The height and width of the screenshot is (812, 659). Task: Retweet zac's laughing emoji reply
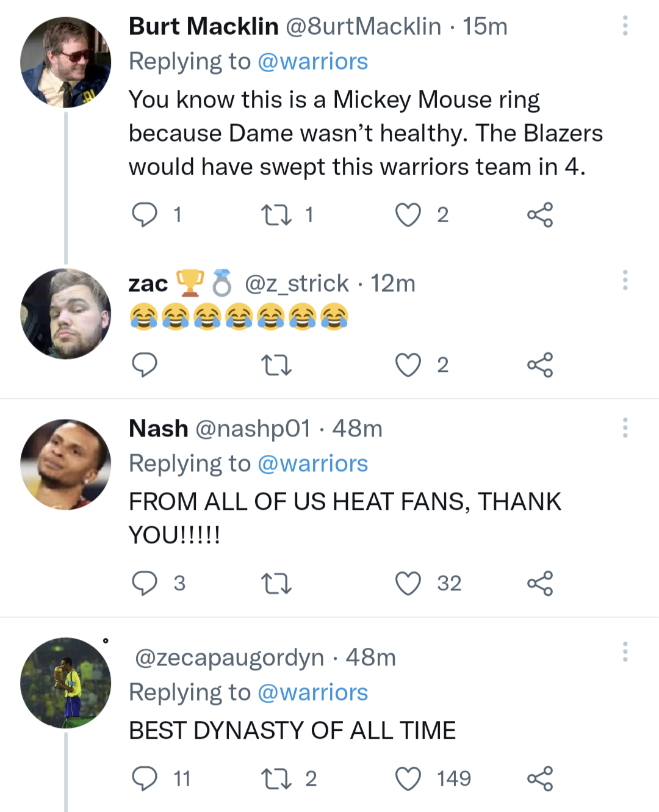(x=276, y=365)
